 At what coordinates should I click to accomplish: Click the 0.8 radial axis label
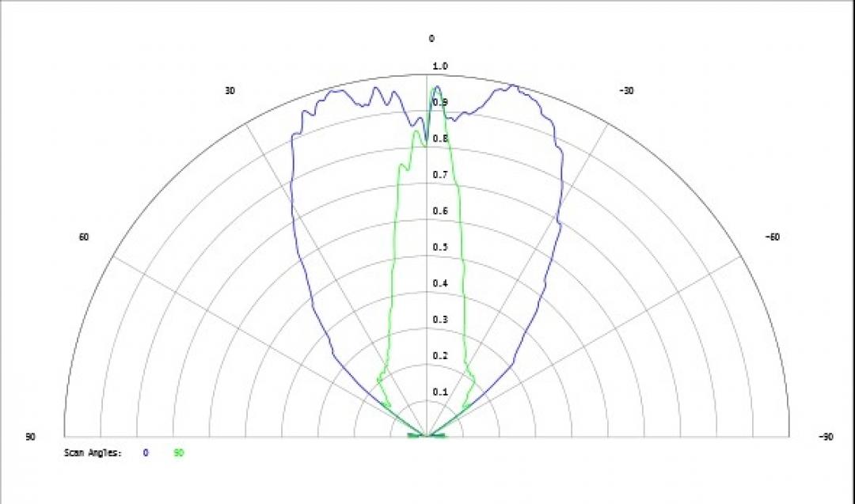[x=440, y=138]
